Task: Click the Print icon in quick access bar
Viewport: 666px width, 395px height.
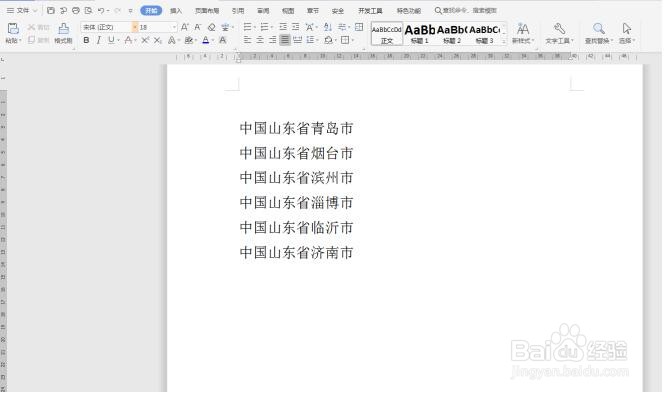Action: (76, 10)
